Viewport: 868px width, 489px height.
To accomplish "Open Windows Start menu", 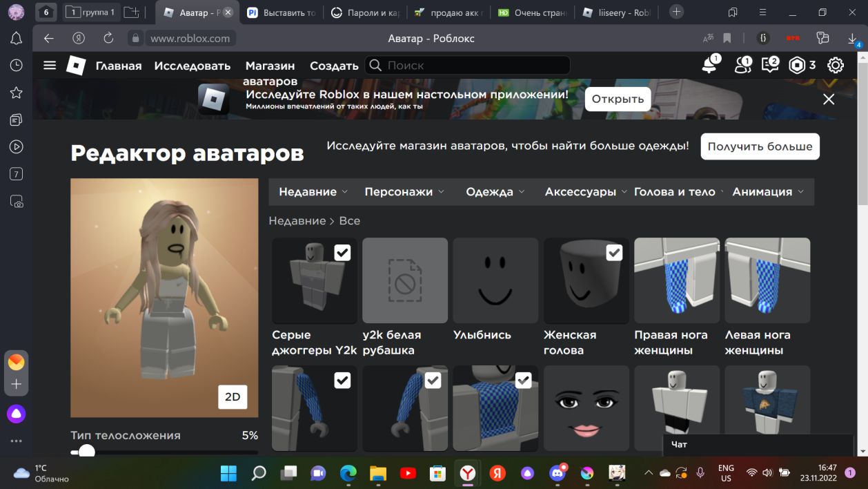I will [x=228, y=473].
